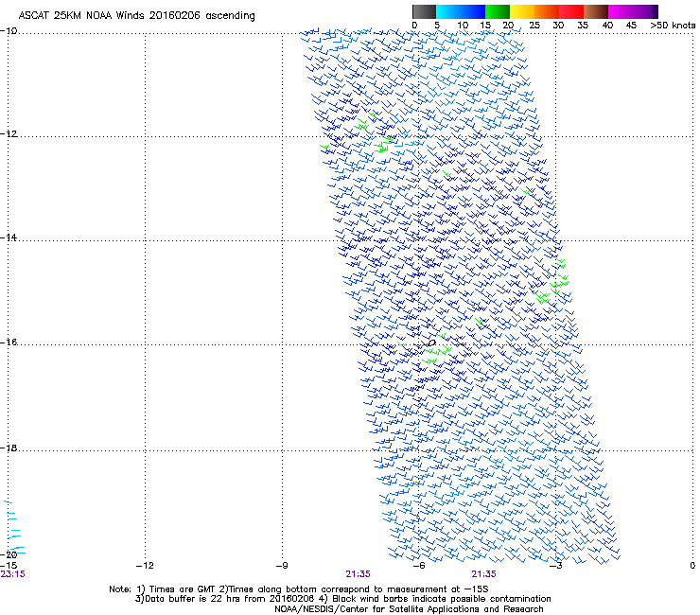Image resolution: width=700 pixels, height=615 pixels.
Task: Pick the red 30-35 knots legend segment
Action: point(571,11)
